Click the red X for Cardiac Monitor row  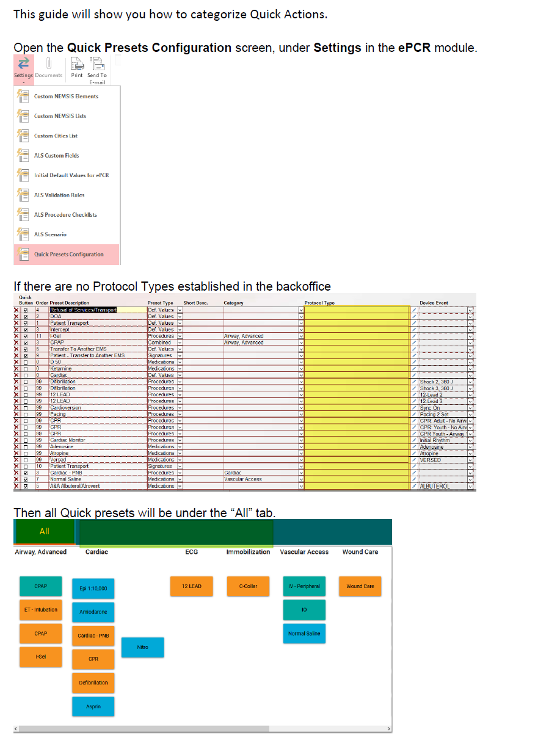(x=16, y=440)
